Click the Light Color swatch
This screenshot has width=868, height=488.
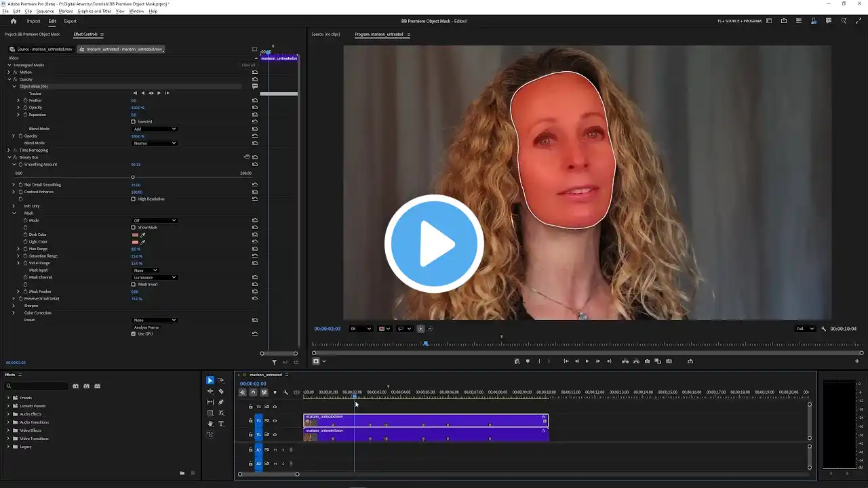[135, 242]
